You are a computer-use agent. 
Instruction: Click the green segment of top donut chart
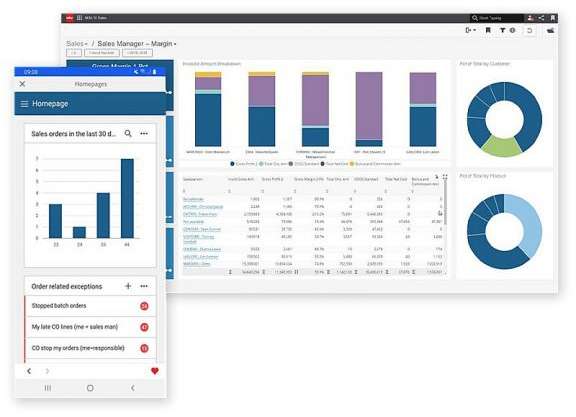point(502,146)
